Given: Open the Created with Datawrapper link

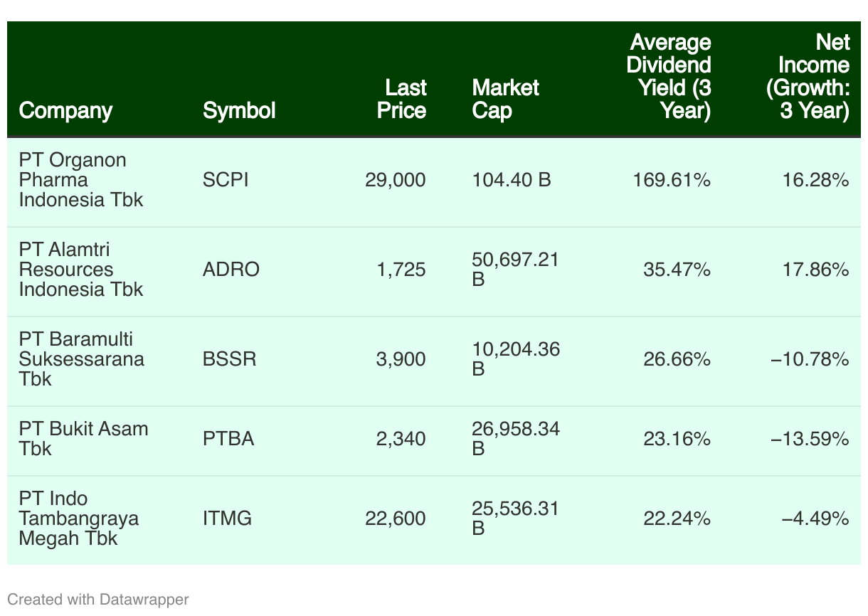Looking at the screenshot, I should [98, 600].
